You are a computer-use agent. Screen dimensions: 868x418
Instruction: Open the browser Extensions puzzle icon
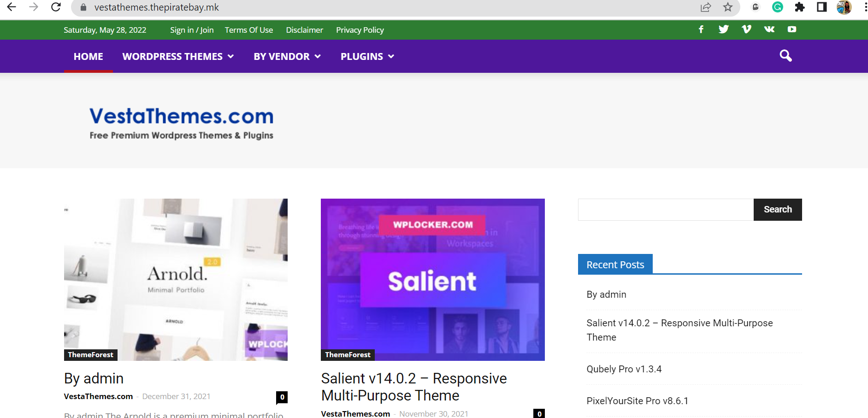(x=799, y=7)
